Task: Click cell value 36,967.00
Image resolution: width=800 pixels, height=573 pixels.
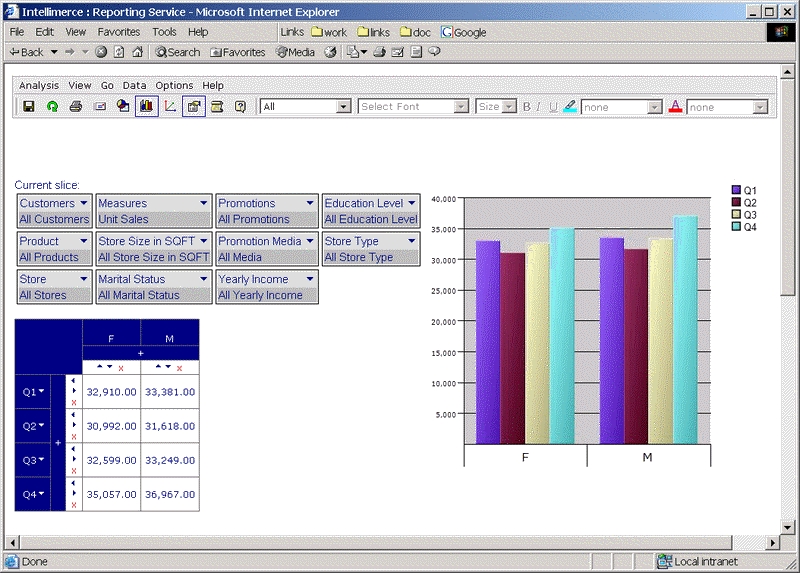Action: pyautogui.click(x=170, y=494)
